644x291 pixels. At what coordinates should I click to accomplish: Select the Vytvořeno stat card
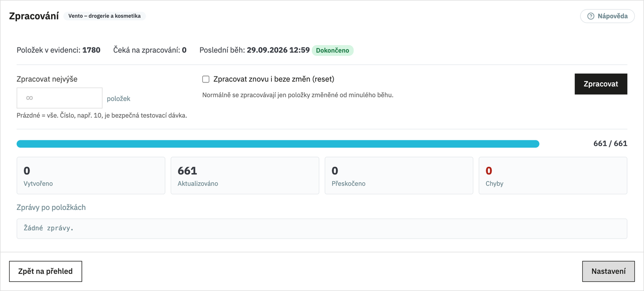tap(91, 175)
